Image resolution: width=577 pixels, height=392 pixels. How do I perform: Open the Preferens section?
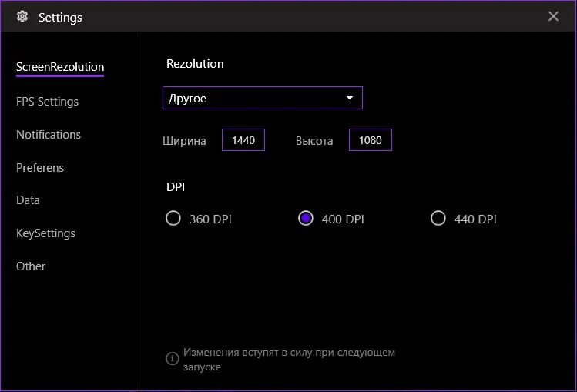(40, 168)
